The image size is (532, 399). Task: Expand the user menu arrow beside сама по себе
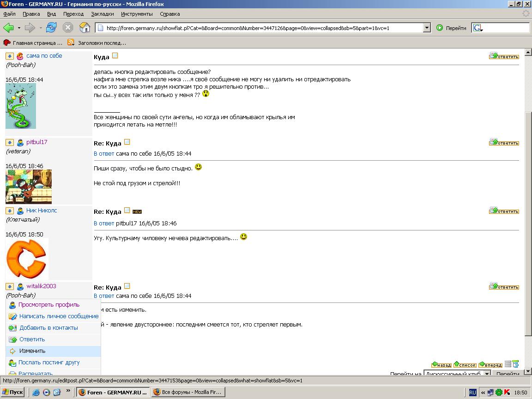[x=9, y=56]
